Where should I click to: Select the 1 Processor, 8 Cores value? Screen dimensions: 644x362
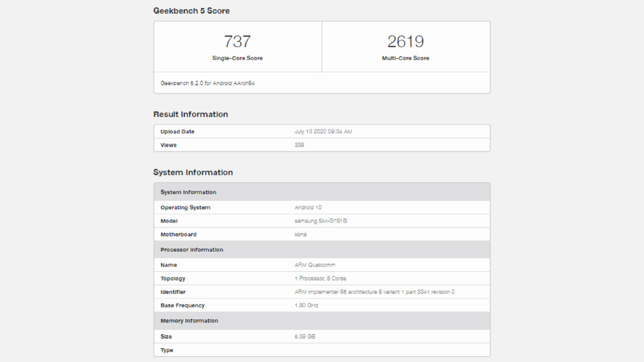(320, 278)
